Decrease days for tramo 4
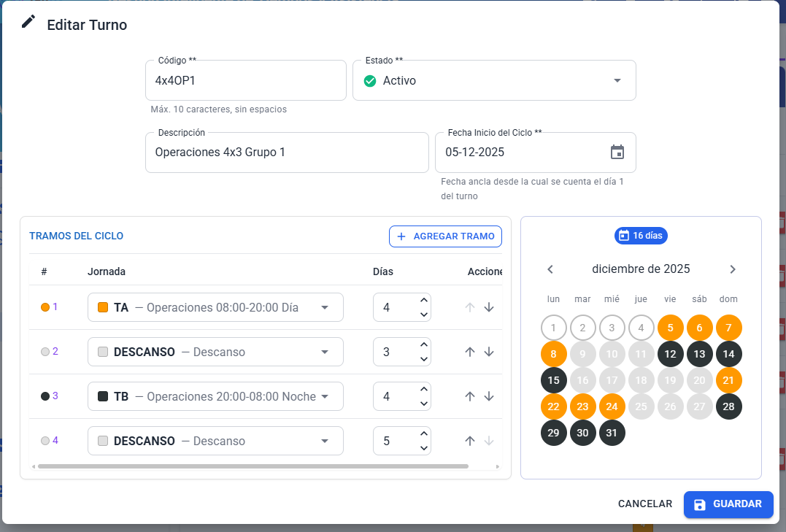Screen dimensions: 786x532 [x=423, y=448]
